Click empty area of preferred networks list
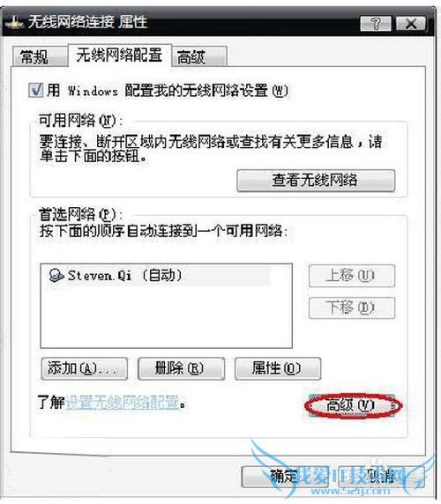This screenshot has width=441, height=504. coord(166,316)
